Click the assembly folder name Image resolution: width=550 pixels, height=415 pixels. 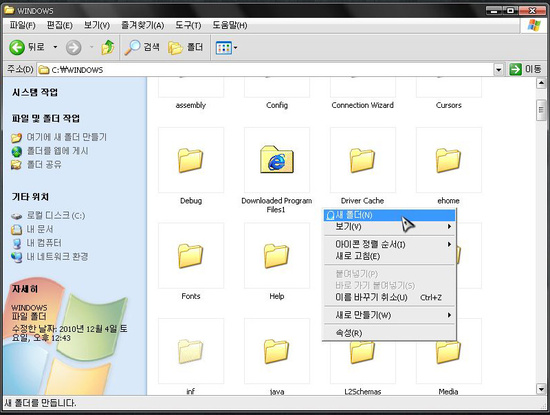pyautogui.click(x=191, y=105)
